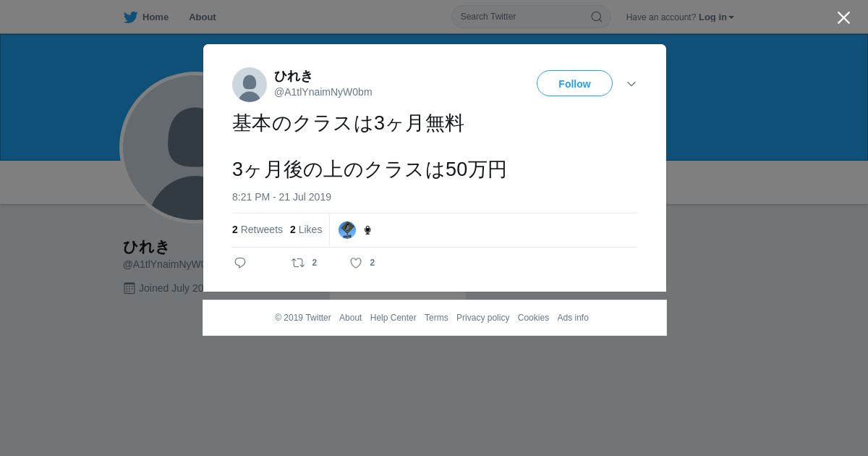View the 2 Retweets list
This screenshot has width=868, height=456.
pyautogui.click(x=258, y=229)
